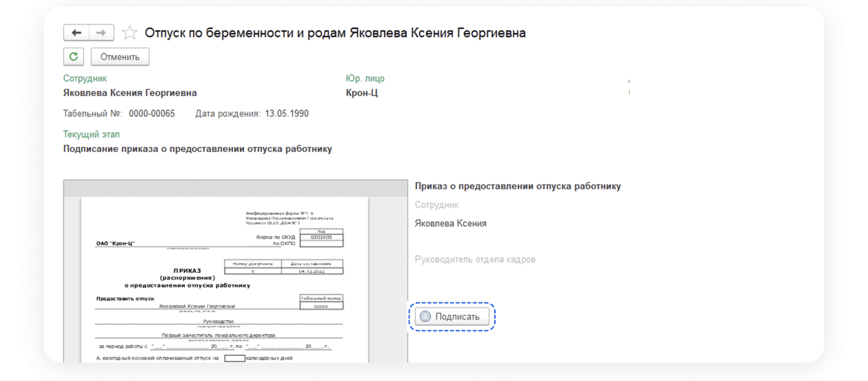Refresh the document with green reload icon

point(74,57)
